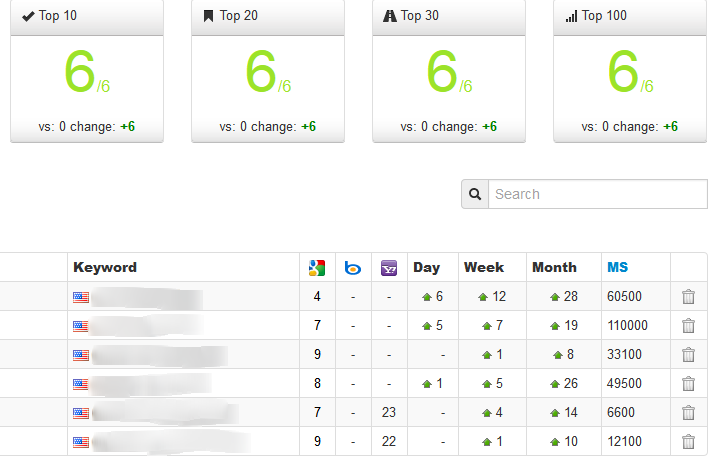Select the Top 30 stats panel
Image resolution: width=727 pixels, height=471 pixels.
pyautogui.click(x=449, y=71)
